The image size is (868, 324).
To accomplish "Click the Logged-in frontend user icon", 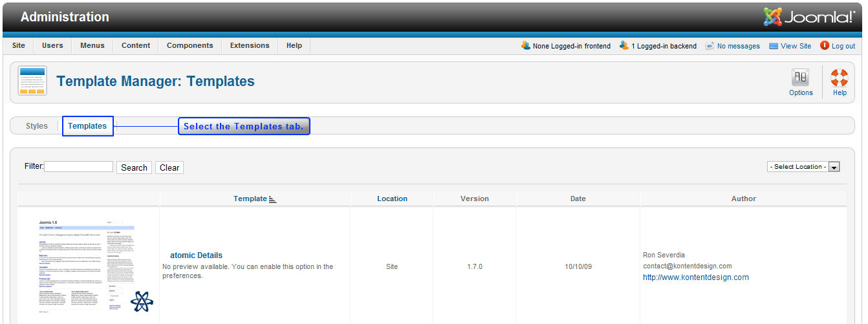I will (526, 45).
